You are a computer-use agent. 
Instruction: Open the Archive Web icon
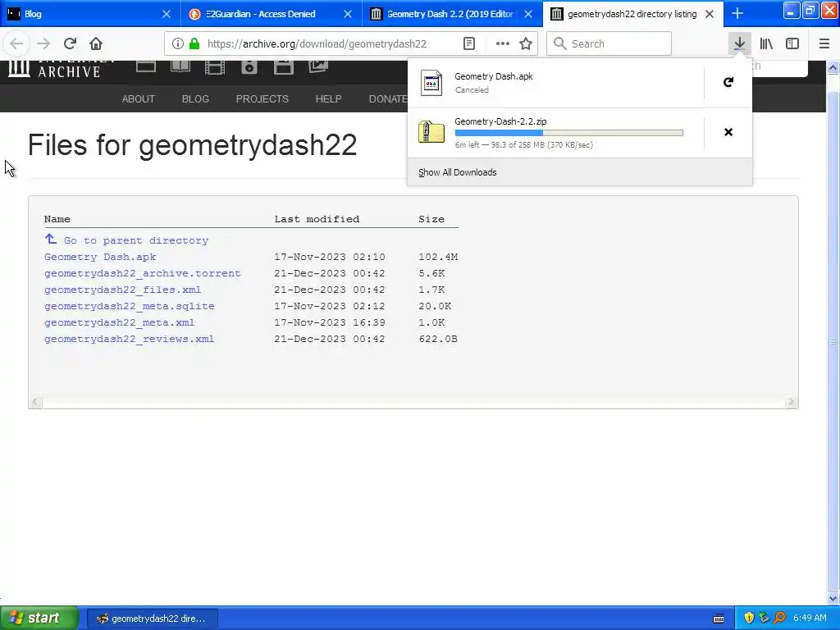pyautogui.click(x=146, y=66)
